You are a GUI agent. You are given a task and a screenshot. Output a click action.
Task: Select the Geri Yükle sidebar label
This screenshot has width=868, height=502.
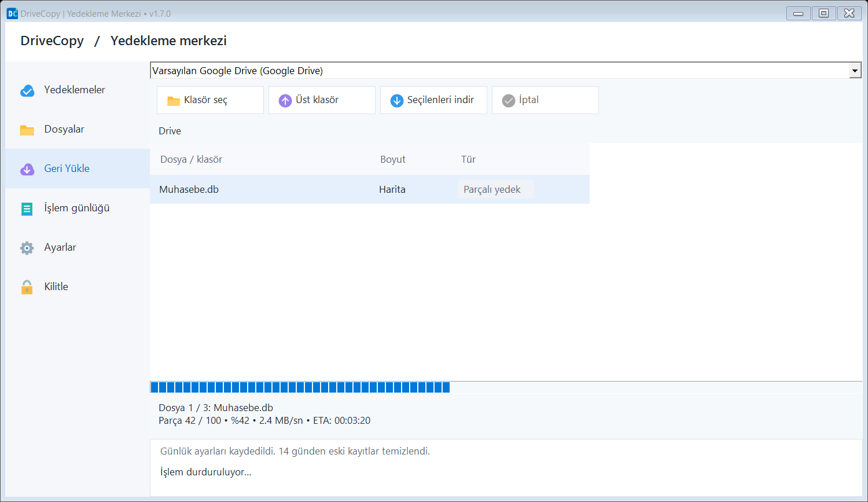pyautogui.click(x=67, y=168)
